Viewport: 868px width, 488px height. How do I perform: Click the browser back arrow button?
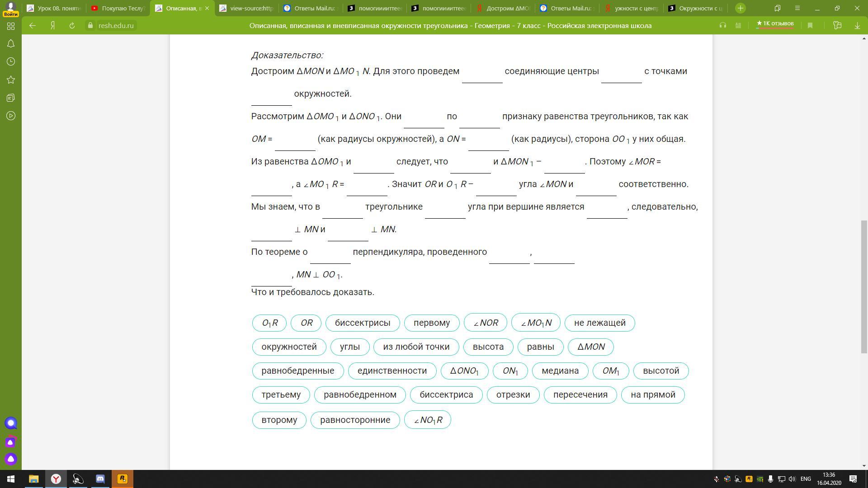(x=33, y=26)
